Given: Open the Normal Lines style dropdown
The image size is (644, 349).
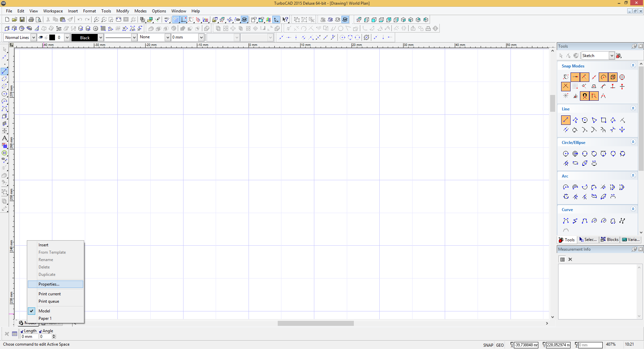Looking at the screenshot, I should (34, 37).
